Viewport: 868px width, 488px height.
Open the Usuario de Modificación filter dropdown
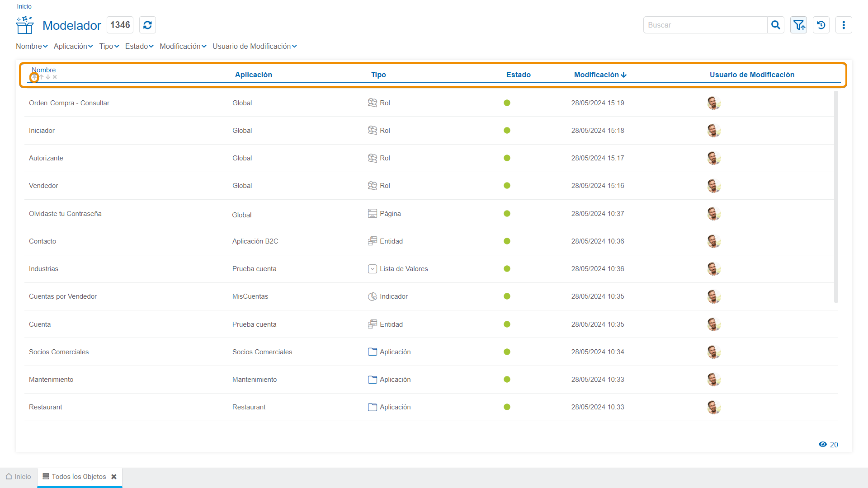pyautogui.click(x=255, y=47)
